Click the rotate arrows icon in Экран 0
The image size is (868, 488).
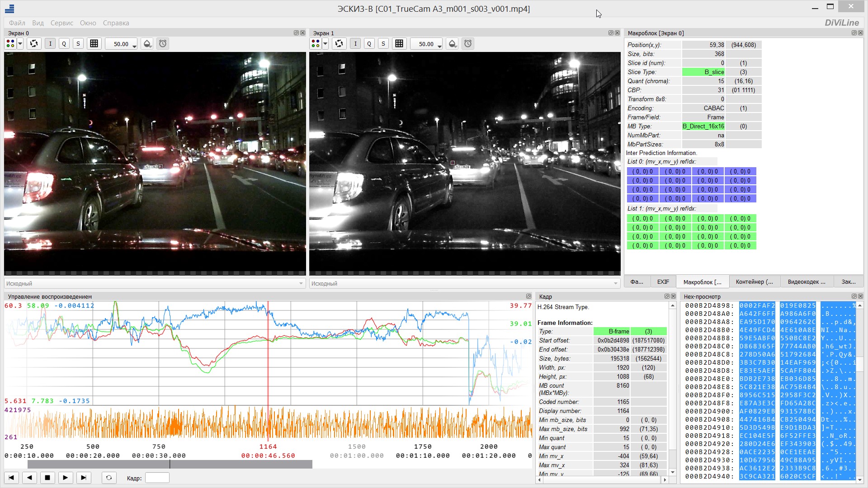pos(34,44)
